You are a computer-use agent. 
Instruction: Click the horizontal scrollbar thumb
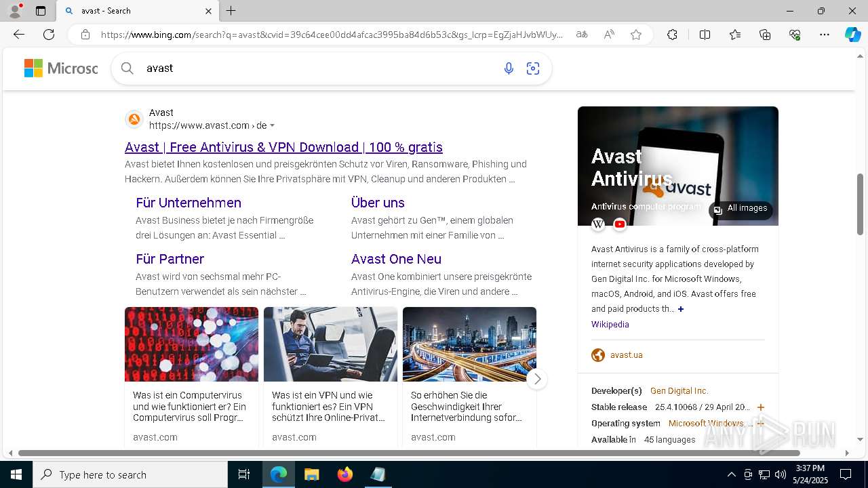tap(409, 453)
